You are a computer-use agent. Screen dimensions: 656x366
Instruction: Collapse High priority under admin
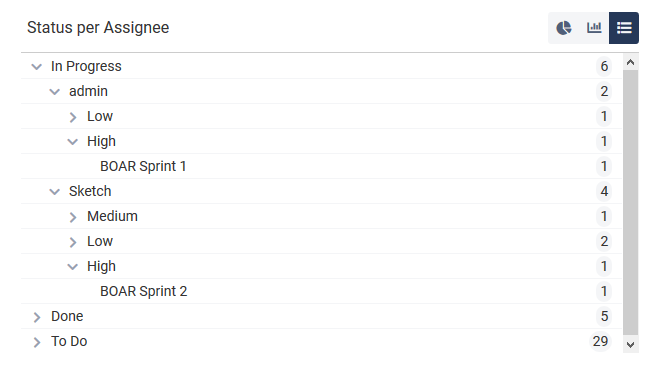(73, 142)
